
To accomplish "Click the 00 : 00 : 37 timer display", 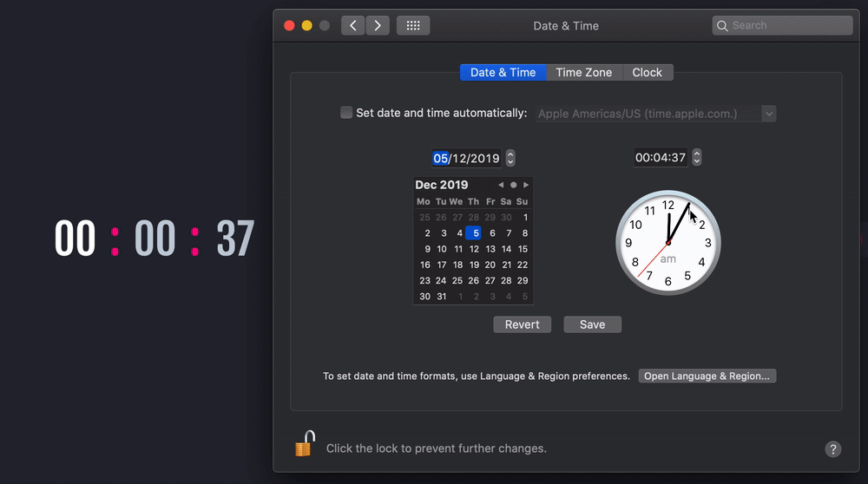I will [155, 239].
